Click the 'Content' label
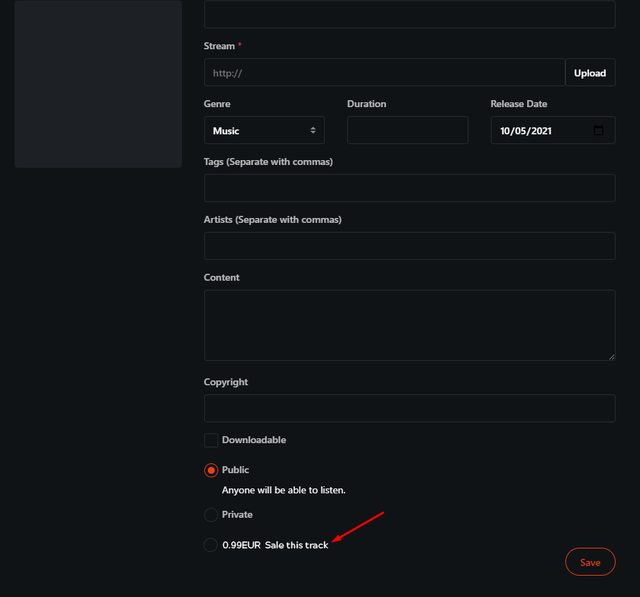This screenshot has width=640, height=597. tap(222, 277)
